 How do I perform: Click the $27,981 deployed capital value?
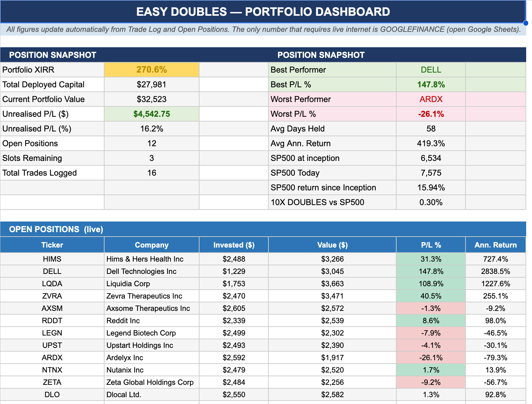[x=152, y=85]
